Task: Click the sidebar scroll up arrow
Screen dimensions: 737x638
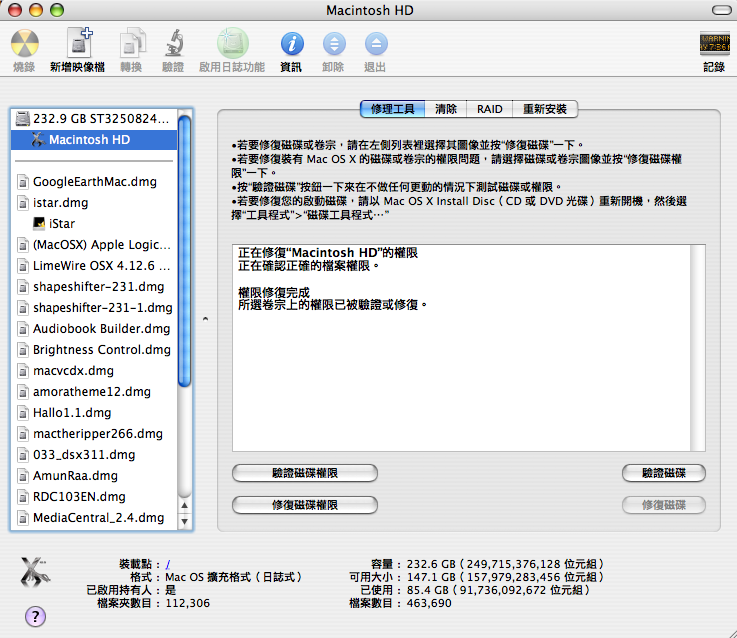Action: [x=185, y=505]
